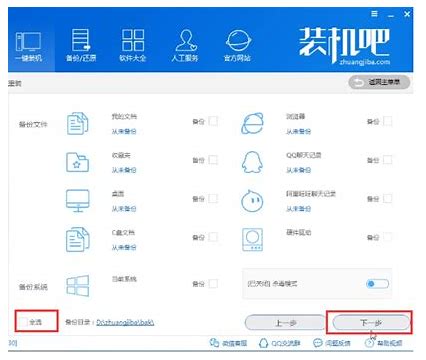Screen dimensions: 426x360
Task: Click the Next step (下一步) button
Action: 371,323
